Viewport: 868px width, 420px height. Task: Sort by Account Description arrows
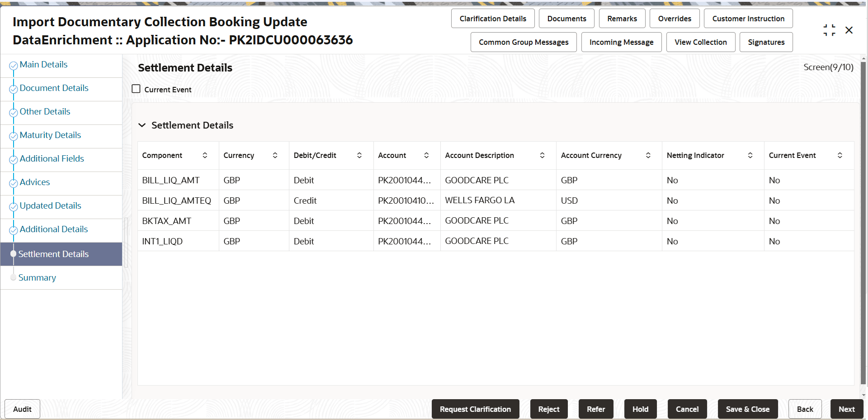point(542,155)
